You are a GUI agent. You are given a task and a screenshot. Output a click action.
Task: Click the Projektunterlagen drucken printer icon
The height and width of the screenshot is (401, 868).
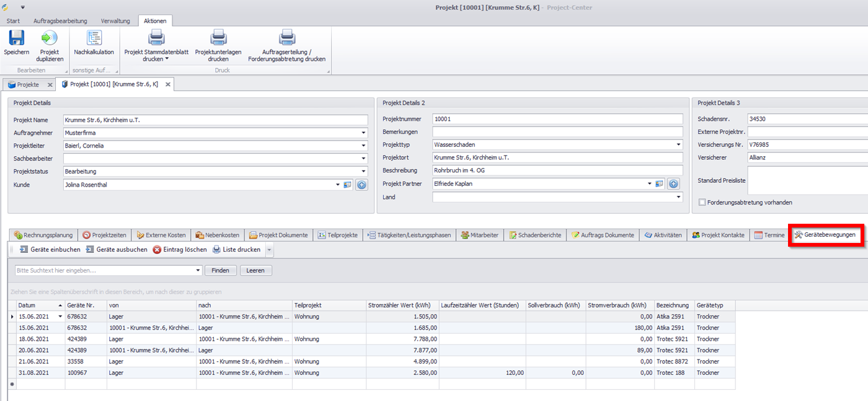point(218,38)
